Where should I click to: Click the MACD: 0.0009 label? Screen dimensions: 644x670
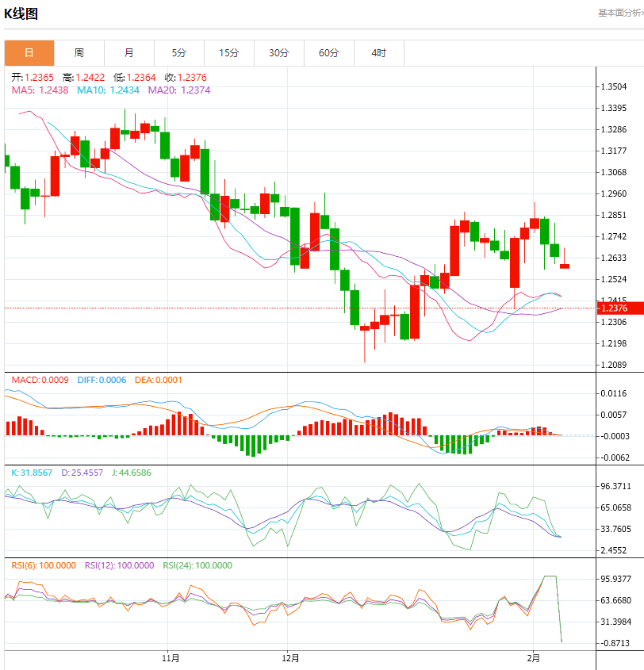pos(40,380)
